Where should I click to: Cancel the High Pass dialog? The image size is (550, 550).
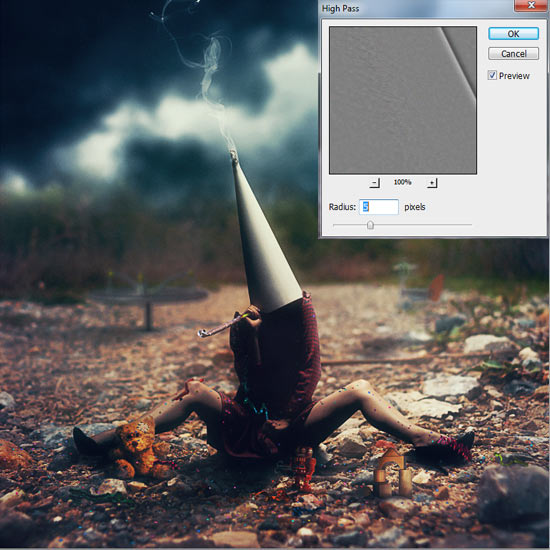coord(513,54)
